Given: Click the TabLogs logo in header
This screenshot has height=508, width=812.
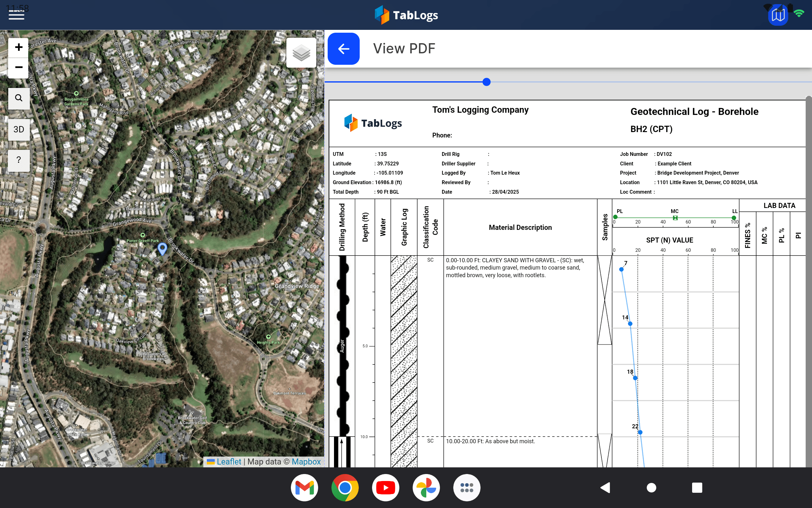Looking at the screenshot, I should (x=406, y=15).
